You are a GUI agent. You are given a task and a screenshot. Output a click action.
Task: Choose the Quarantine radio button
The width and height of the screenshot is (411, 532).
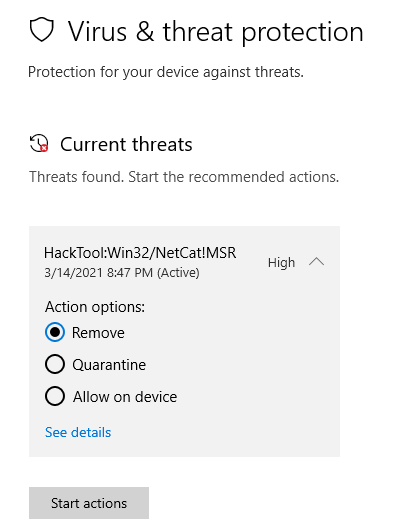coord(55,364)
